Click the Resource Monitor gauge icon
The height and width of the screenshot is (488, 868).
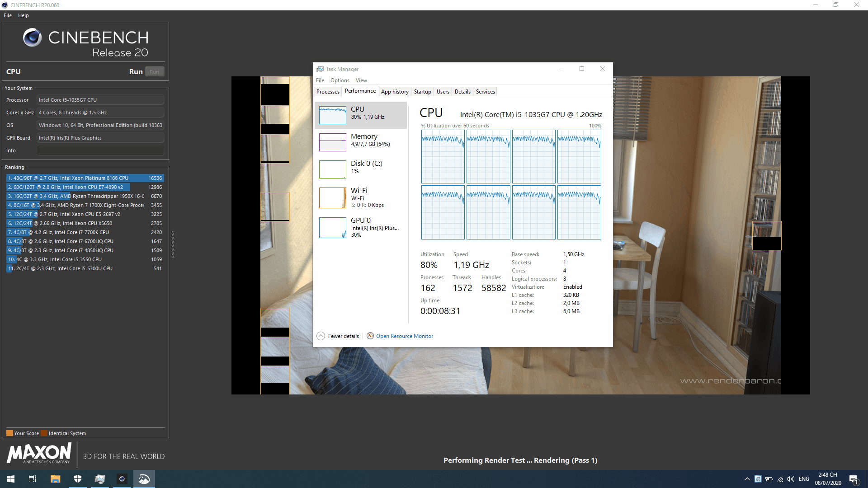click(370, 336)
